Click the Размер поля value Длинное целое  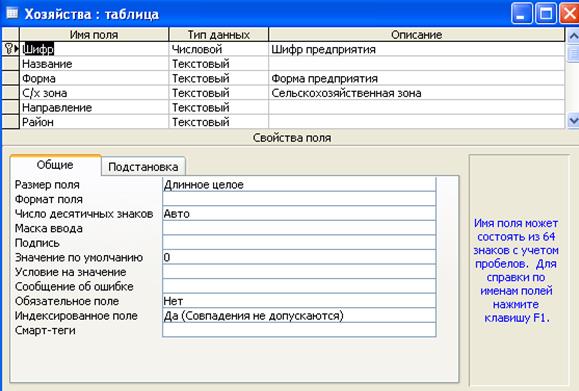(x=299, y=184)
